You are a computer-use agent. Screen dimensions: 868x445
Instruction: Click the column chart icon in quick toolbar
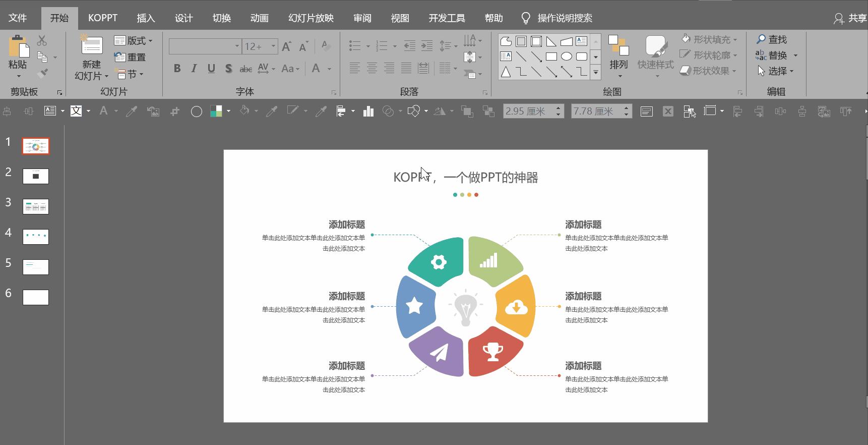pos(368,112)
